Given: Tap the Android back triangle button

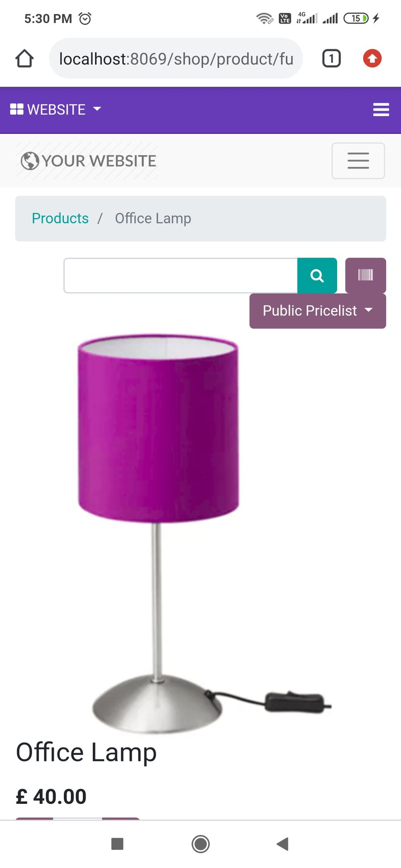Looking at the screenshot, I should [282, 844].
